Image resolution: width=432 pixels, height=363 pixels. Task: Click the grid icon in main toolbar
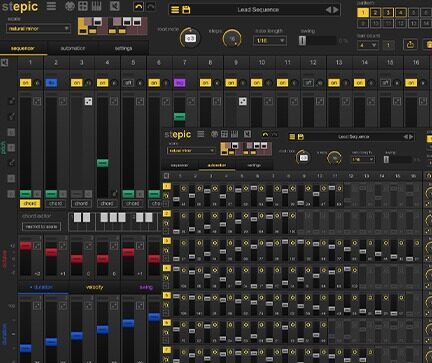pos(83,6)
